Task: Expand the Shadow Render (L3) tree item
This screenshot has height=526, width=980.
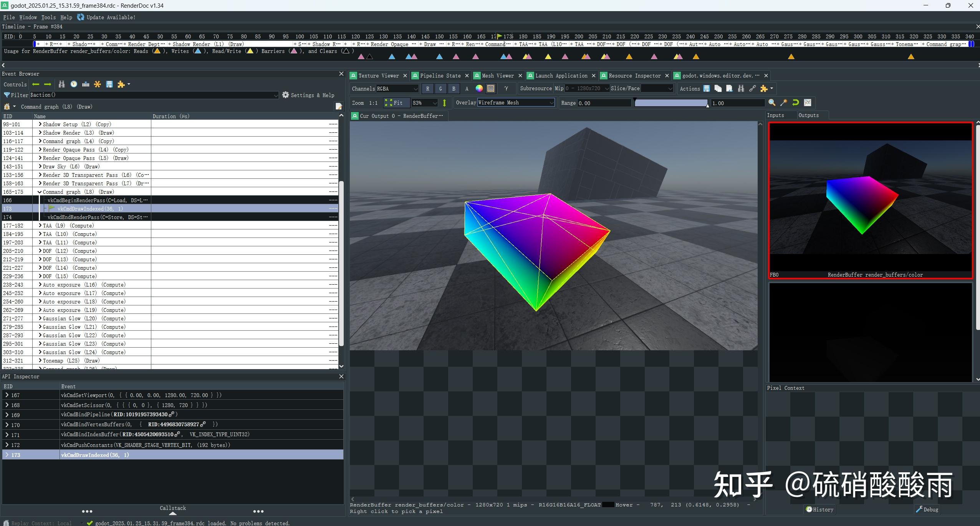Action: (x=40, y=133)
